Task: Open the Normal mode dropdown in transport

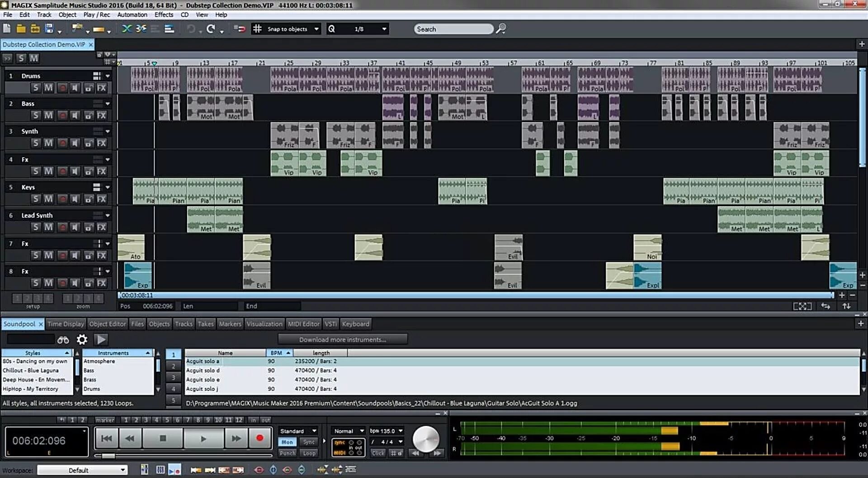Action: [x=349, y=431]
